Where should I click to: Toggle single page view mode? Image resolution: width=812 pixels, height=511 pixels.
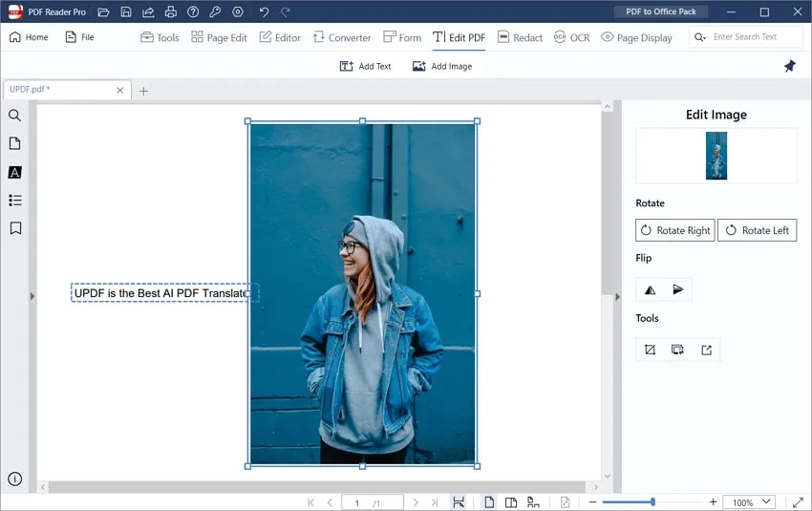pyautogui.click(x=489, y=502)
